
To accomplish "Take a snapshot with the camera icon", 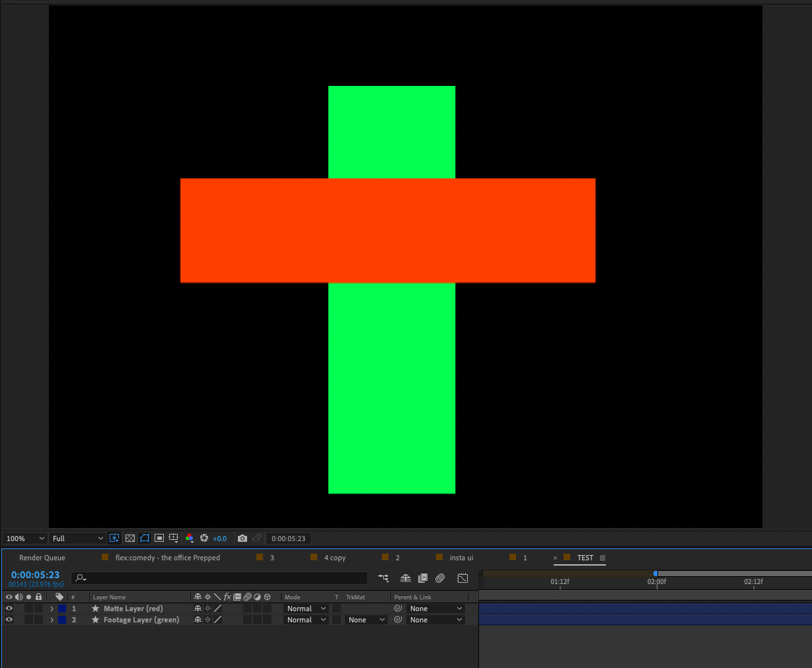I will 242,538.
